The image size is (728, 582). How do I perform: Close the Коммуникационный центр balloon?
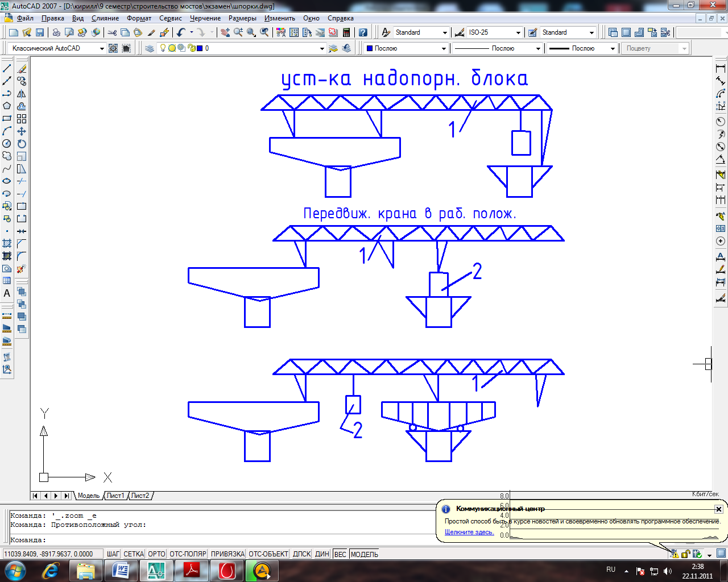(x=718, y=509)
